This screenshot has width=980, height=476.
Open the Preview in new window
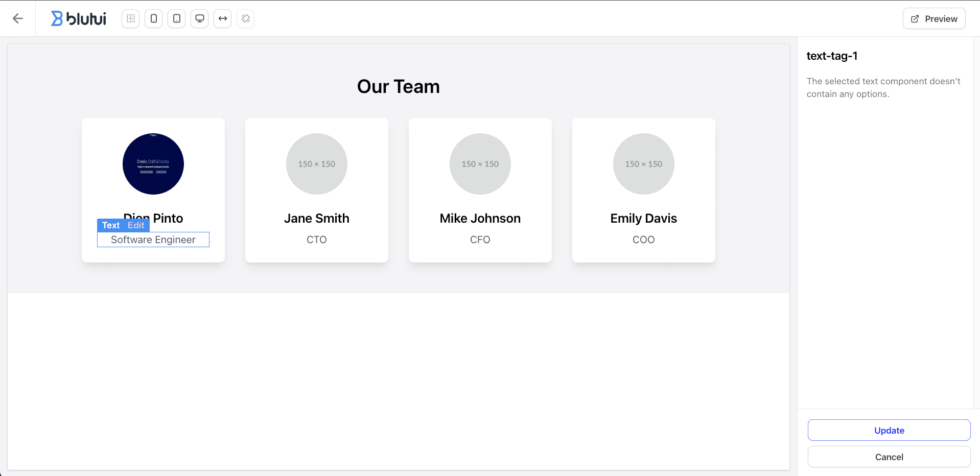934,19
